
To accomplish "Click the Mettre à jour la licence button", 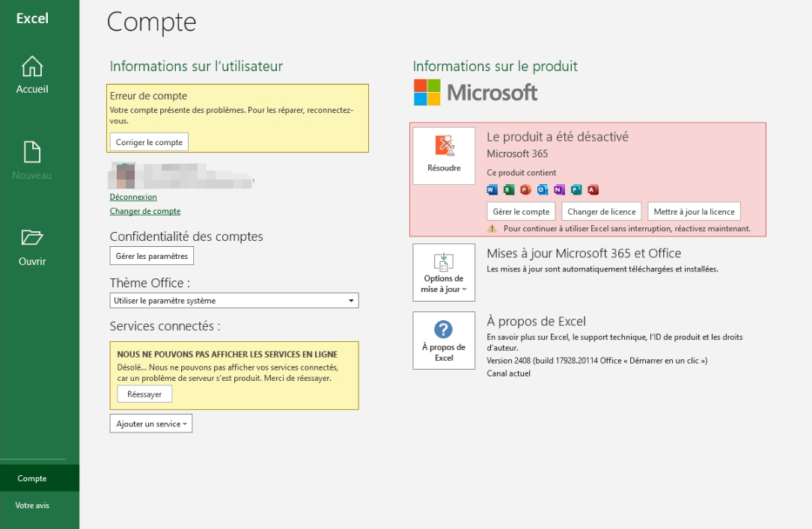I will [x=694, y=212].
